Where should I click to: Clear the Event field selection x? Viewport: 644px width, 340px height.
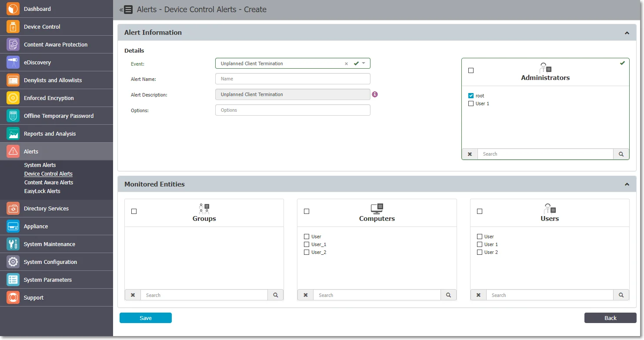point(346,63)
